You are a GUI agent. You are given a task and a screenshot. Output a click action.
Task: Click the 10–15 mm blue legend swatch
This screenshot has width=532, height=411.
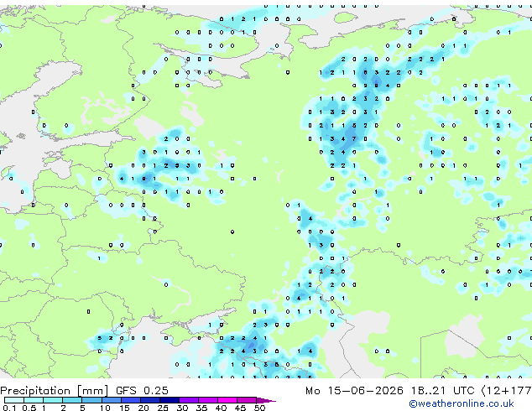coord(112,400)
